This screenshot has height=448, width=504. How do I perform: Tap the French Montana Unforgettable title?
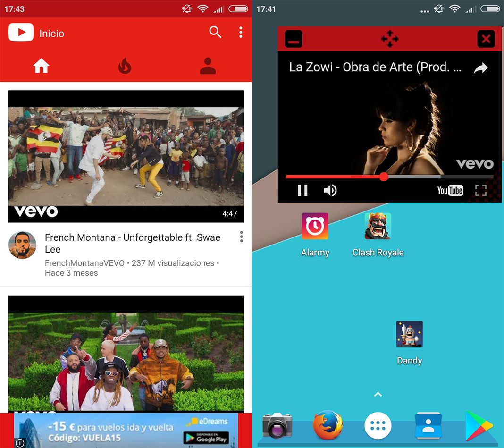(x=133, y=243)
